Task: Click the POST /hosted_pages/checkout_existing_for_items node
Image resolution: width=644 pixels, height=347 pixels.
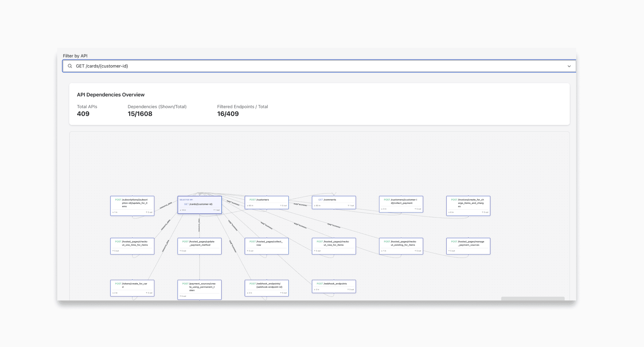Action: click(x=401, y=246)
